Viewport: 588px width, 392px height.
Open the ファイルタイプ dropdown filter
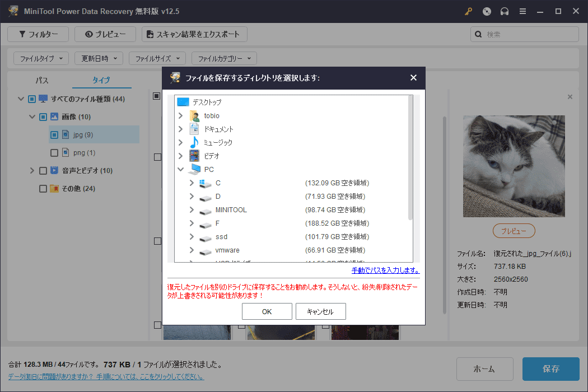coord(41,58)
